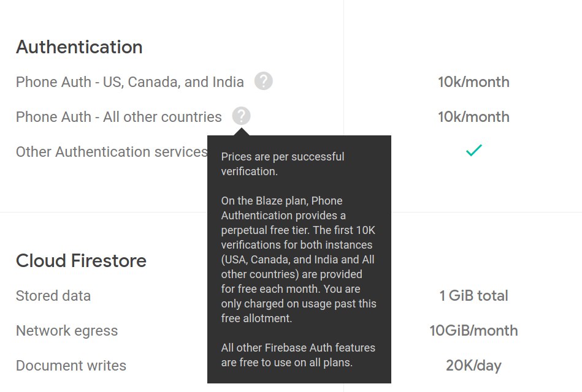
Task: Select tooltip paragraph about Blaze plan free tier
Action: pos(299,259)
